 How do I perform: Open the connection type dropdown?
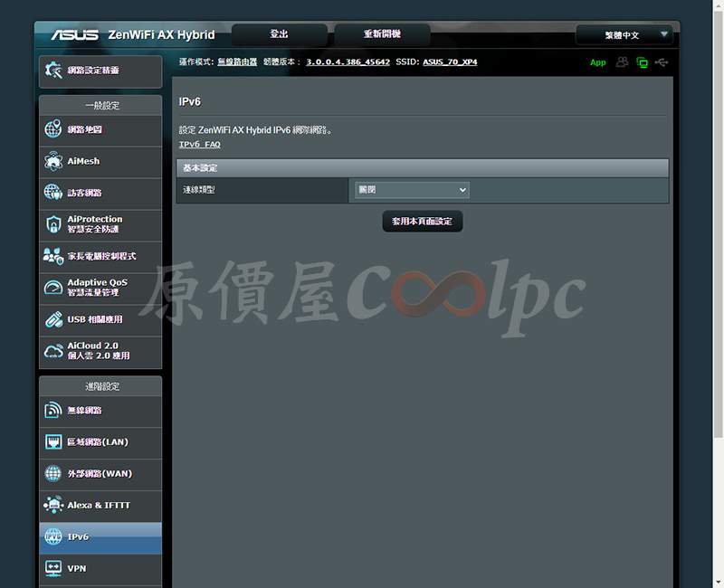click(x=412, y=190)
